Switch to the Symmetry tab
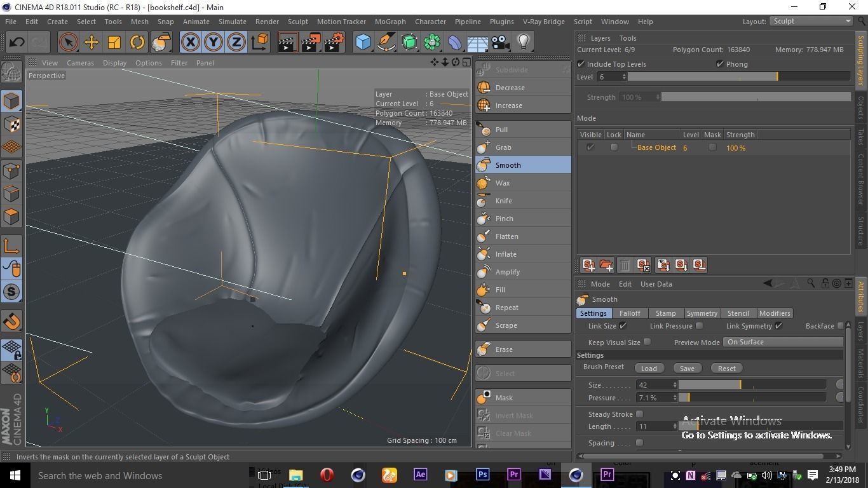 click(x=702, y=313)
